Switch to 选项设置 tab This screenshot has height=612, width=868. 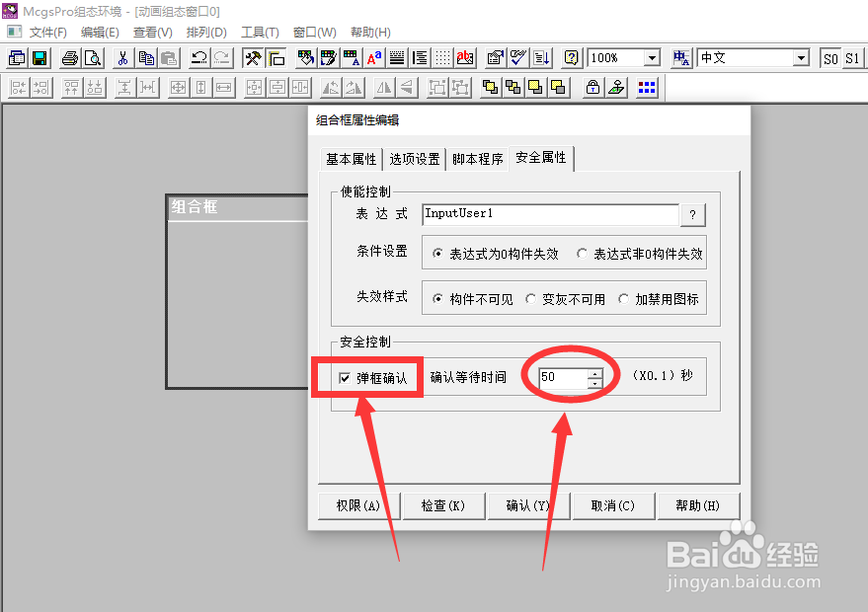click(415, 159)
